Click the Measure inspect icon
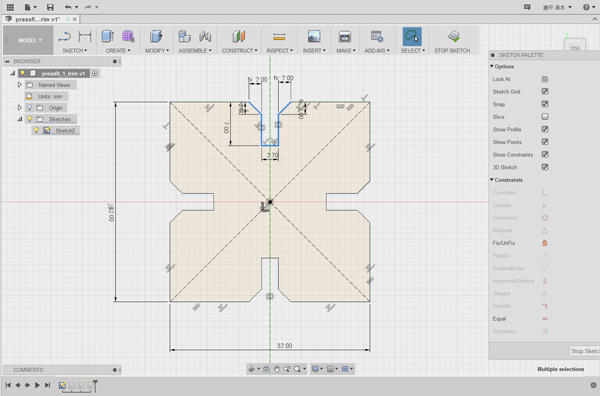The image size is (600, 396). [x=279, y=37]
